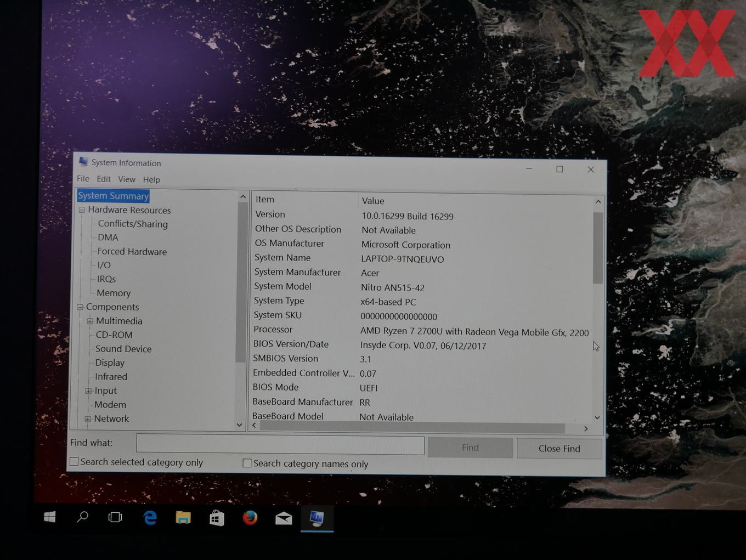Click tree pane scroll up arrow

click(242, 196)
